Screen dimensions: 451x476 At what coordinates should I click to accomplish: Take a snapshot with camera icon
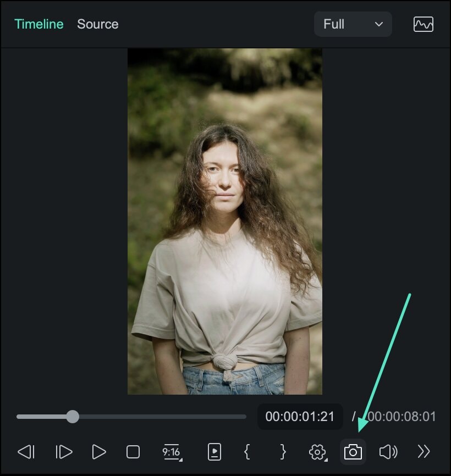click(353, 452)
